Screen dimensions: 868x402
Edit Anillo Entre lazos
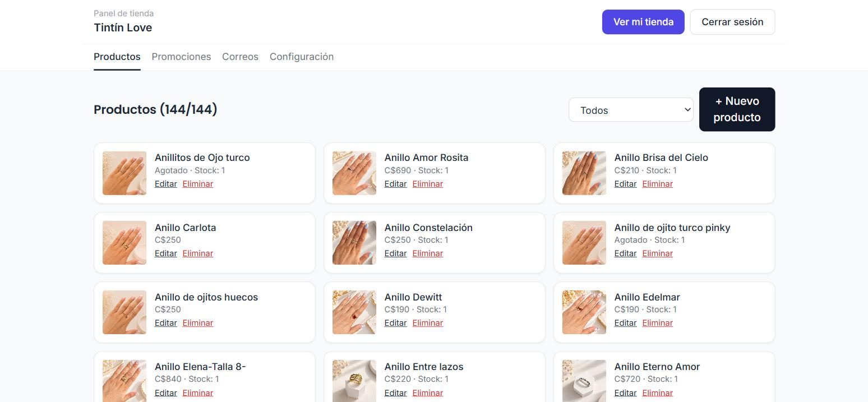point(395,393)
